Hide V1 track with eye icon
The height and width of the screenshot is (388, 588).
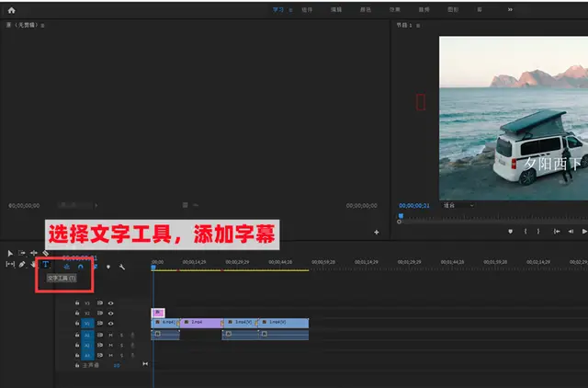(110, 324)
